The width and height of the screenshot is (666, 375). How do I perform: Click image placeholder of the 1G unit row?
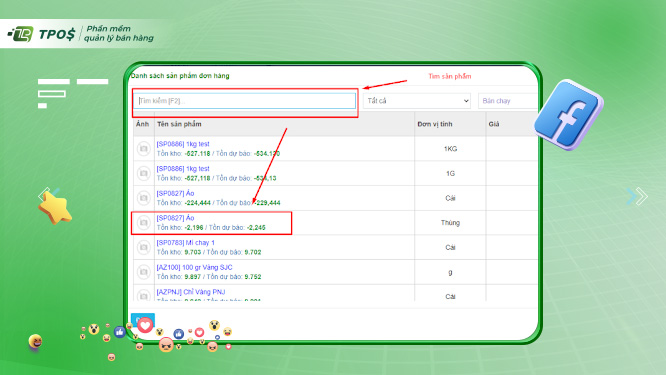click(144, 173)
